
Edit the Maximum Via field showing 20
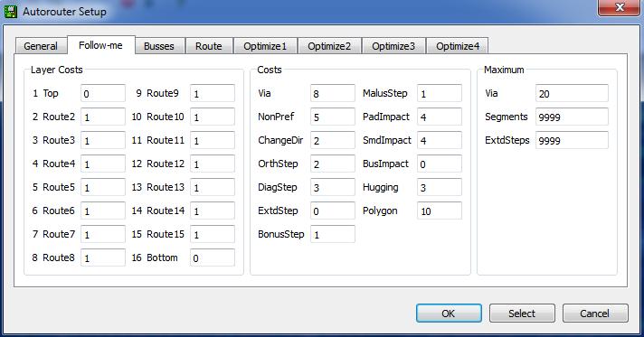572,93
